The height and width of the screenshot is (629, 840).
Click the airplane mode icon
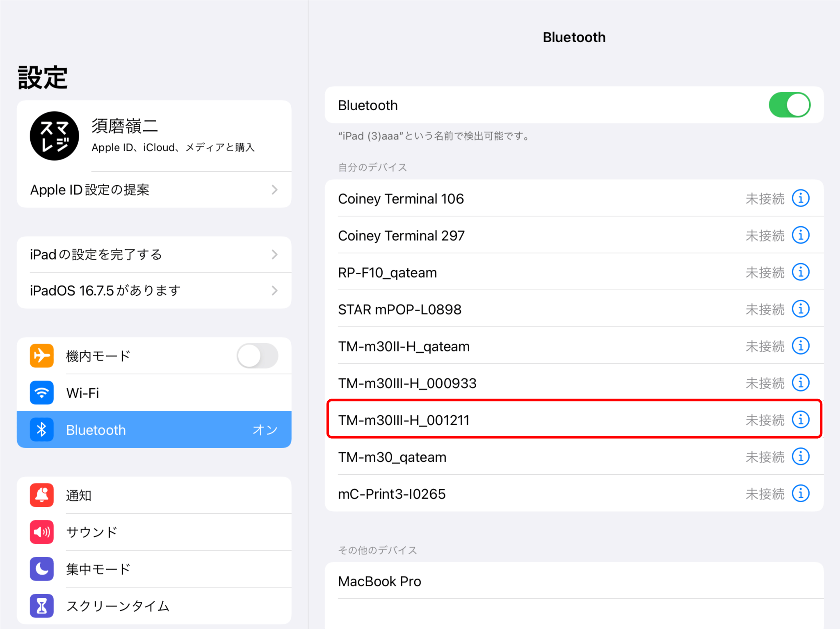pos(42,356)
